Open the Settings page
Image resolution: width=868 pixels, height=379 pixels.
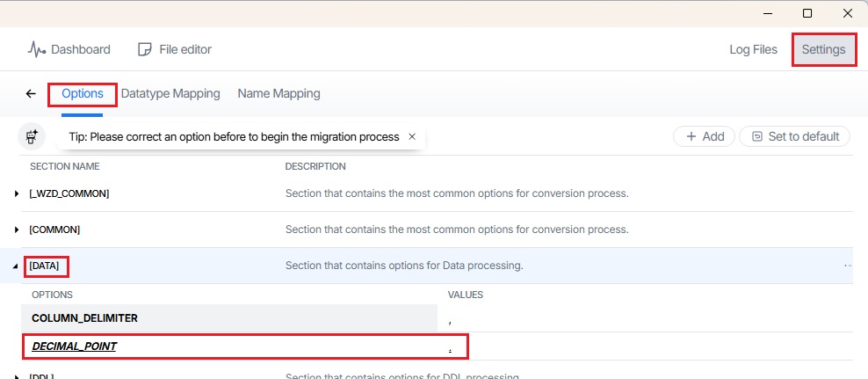coord(823,49)
